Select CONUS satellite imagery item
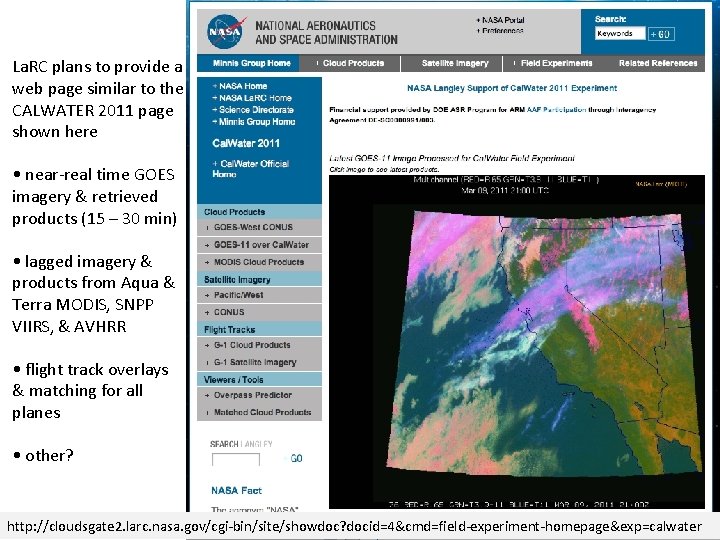This screenshot has height=540, width=720. coord(259,312)
